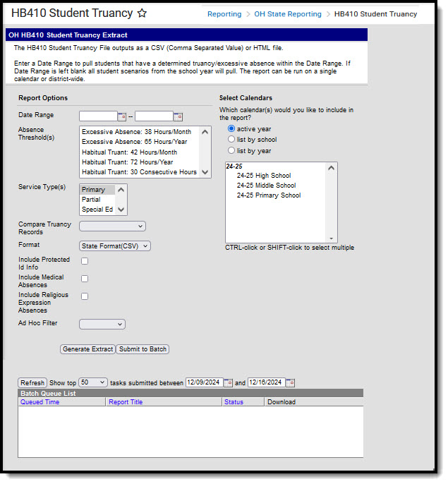Select the active year radio button
The image size is (448, 484).
tap(233, 130)
